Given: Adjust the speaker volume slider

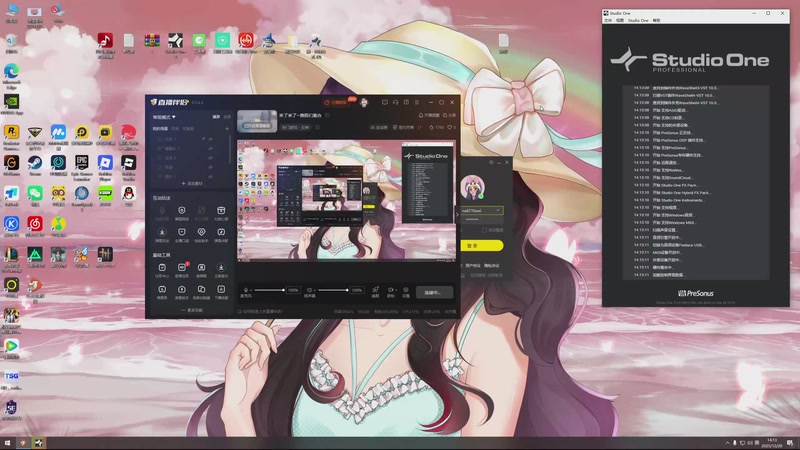Looking at the screenshot, I should [x=333, y=290].
